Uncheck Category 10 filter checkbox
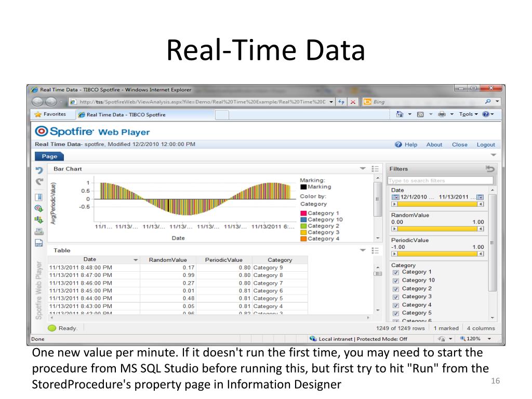 (x=395, y=281)
